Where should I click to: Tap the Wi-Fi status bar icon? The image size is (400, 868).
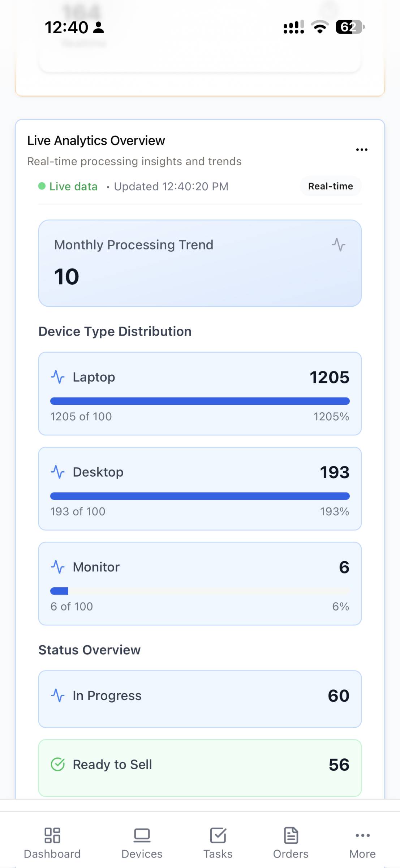click(x=320, y=27)
